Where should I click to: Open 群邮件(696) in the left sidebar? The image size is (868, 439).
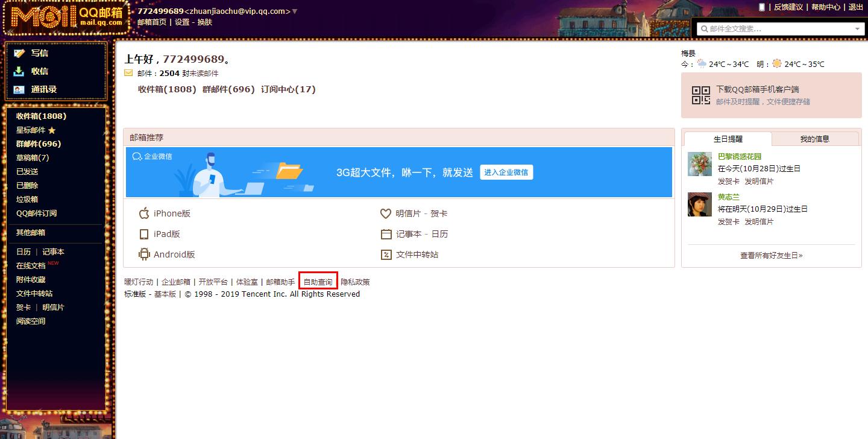tap(39, 144)
